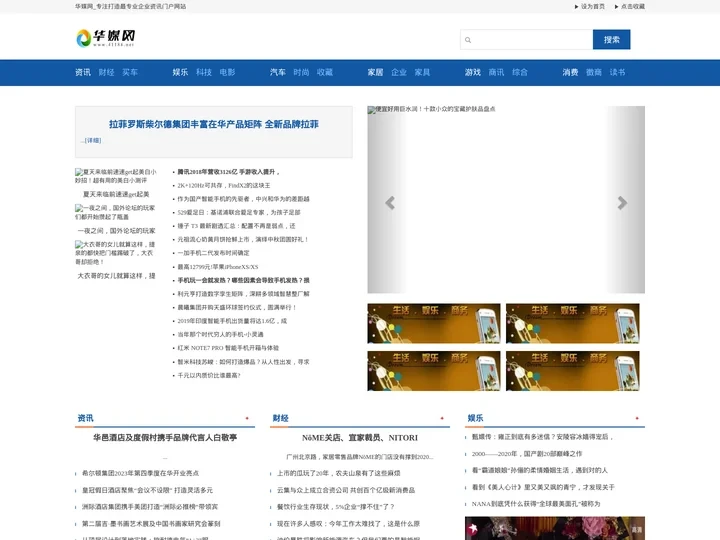Open 时尚 in navigation bar
Image resolution: width=720 pixels, height=540 pixels.
tap(301, 72)
